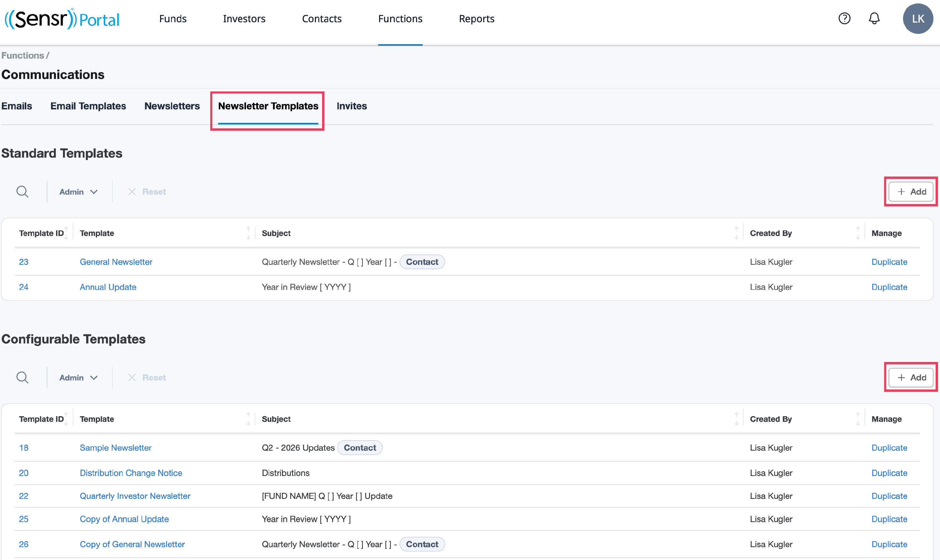Open the Reports menu
This screenshot has width=940, height=560.
point(476,18)
